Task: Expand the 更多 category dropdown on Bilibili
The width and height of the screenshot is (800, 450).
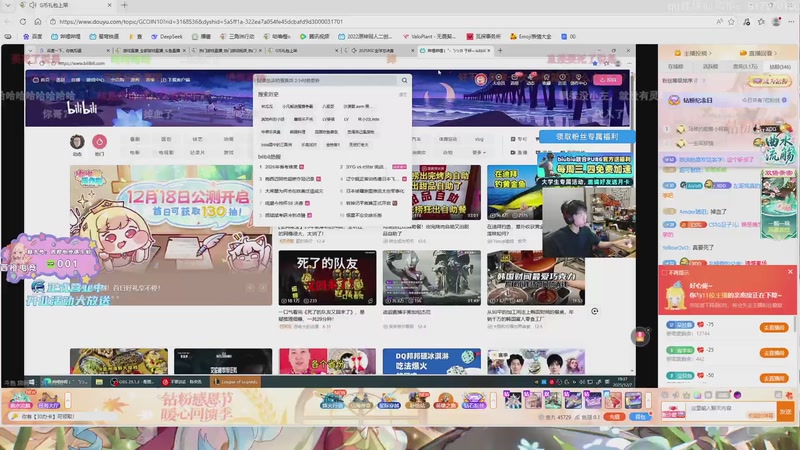Action: point(479,152)
